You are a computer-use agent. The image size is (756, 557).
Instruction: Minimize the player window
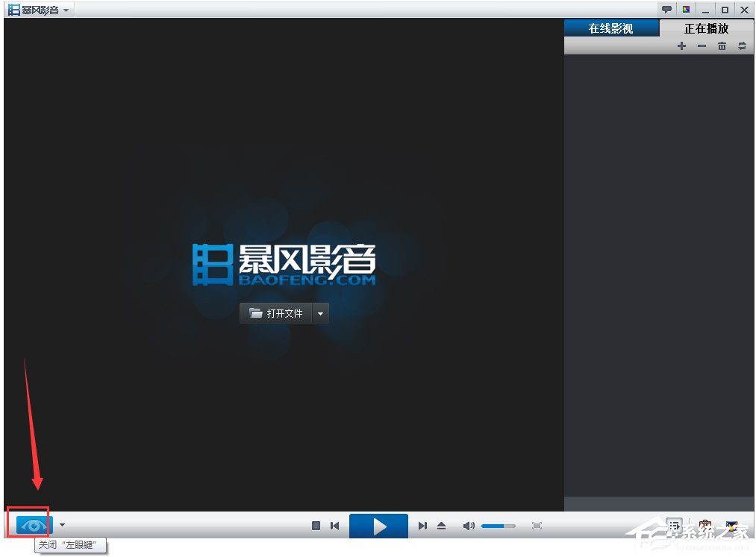(706, 10)
